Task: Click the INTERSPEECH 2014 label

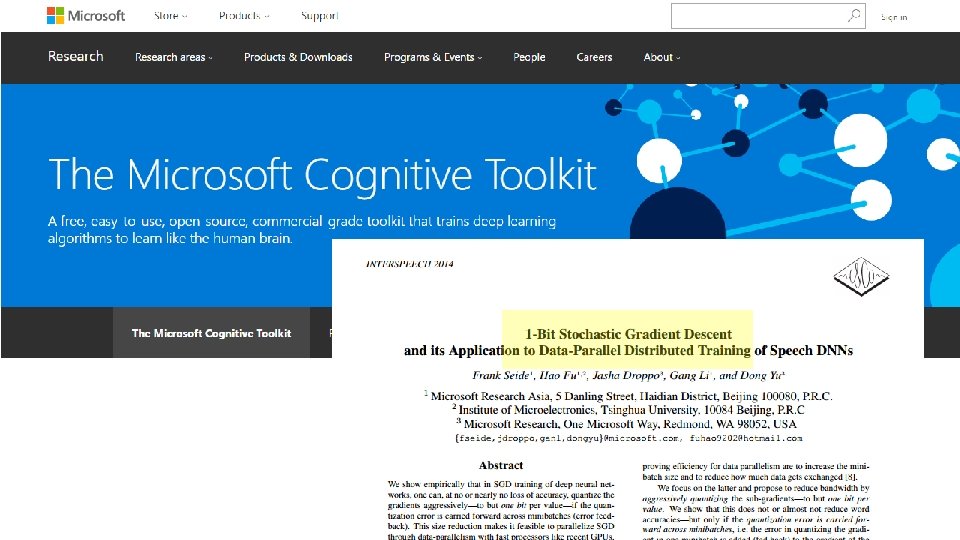Action: coord(410,264)
